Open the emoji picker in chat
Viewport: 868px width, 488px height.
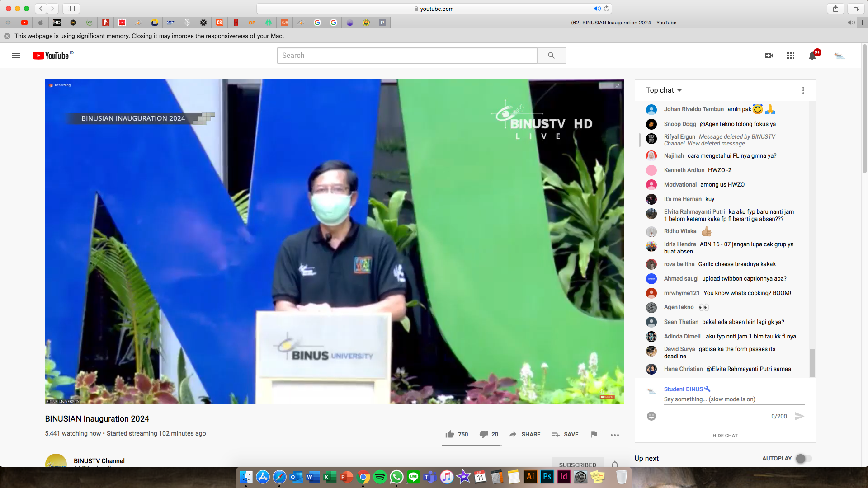click(651, 416)
